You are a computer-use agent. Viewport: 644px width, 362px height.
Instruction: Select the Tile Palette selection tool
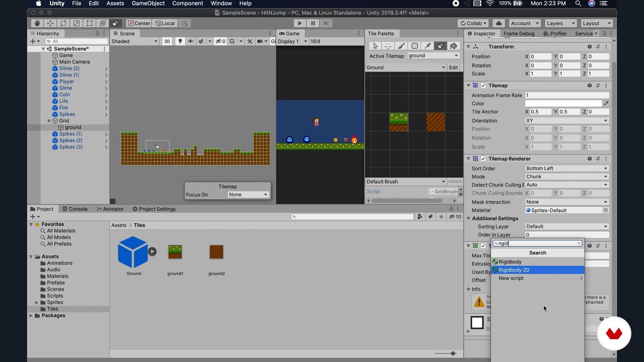point(375,46)
